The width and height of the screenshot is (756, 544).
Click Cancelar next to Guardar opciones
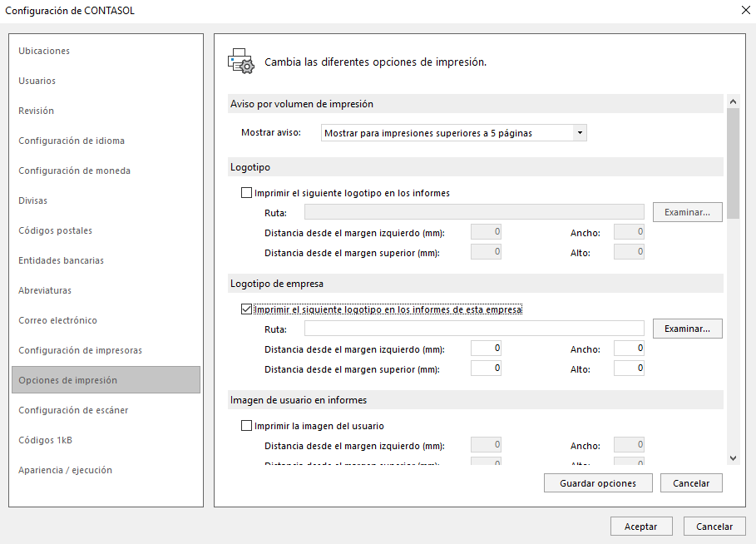[691, 482]
